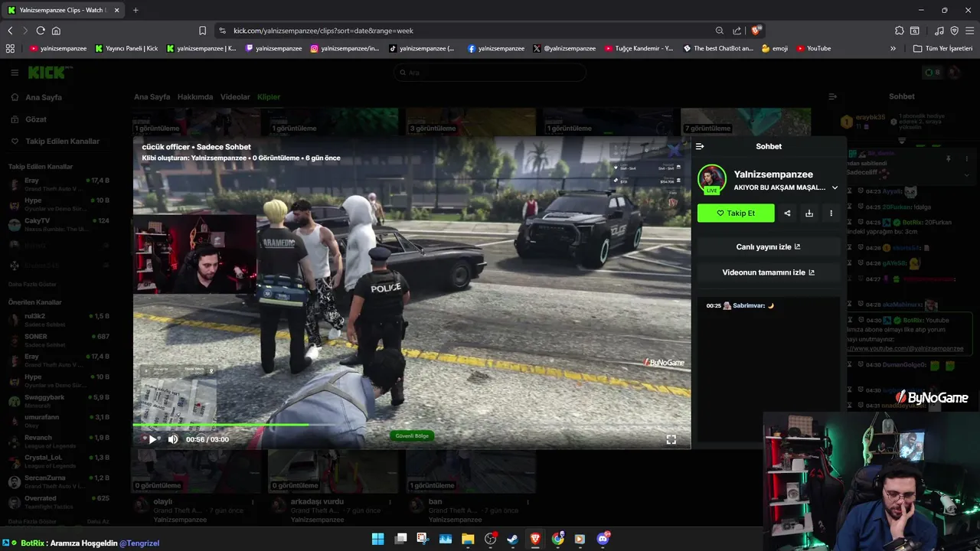Open OBS Studio from taskbar
Screen dimensions: 980x551
click(491, 539)
